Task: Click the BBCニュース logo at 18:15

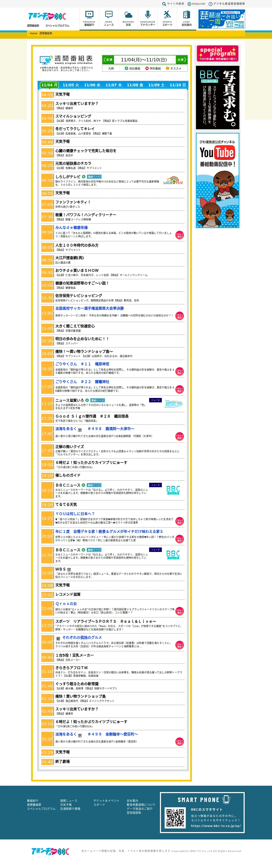Action: click(173, 490)
